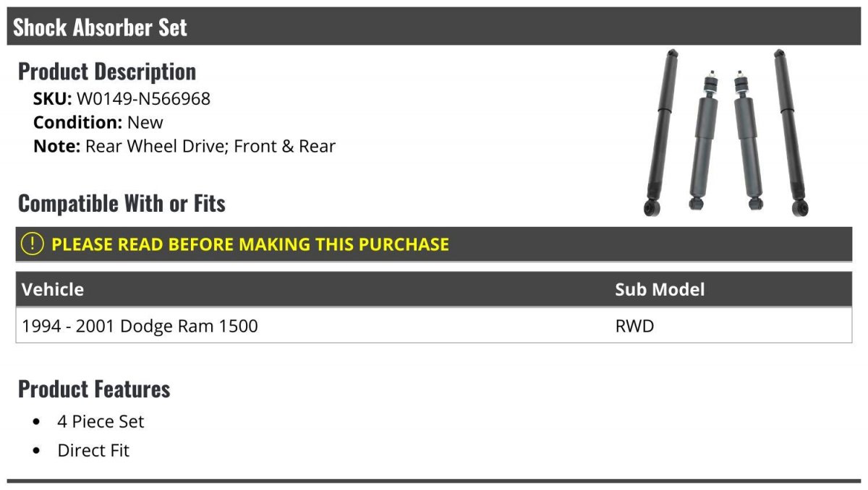The width and height of the screenshot is (868, 490).
Task: Click the rightmost long shock absorber in image
Action: 790,133
